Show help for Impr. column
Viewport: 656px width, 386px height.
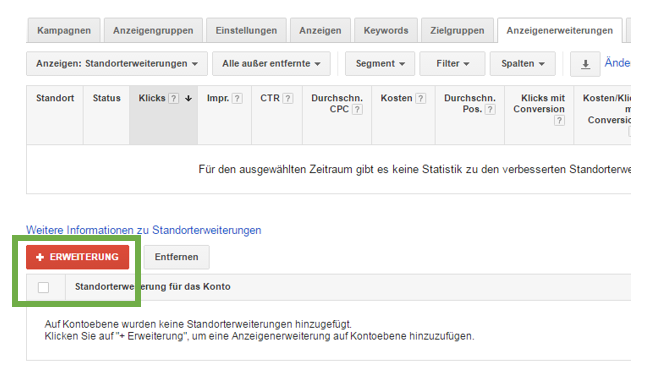[x=237, y=99]
